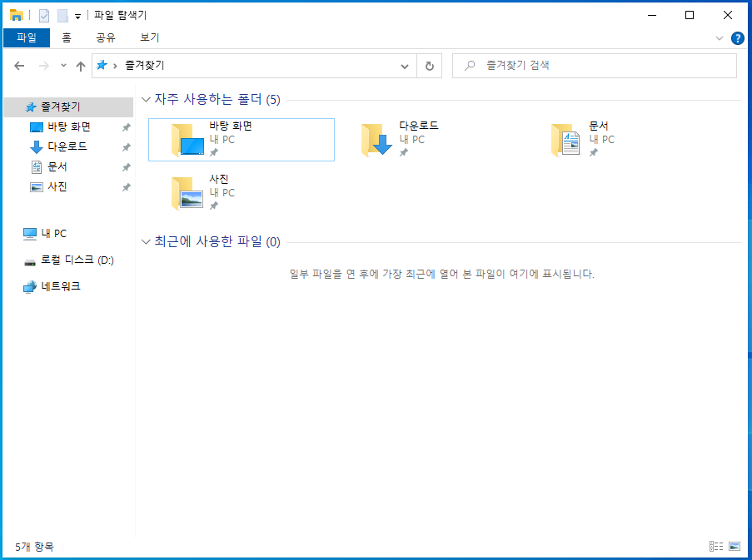Open the Quick Access toolbar customization dropdown
The image size is (752, 560).
77,15
